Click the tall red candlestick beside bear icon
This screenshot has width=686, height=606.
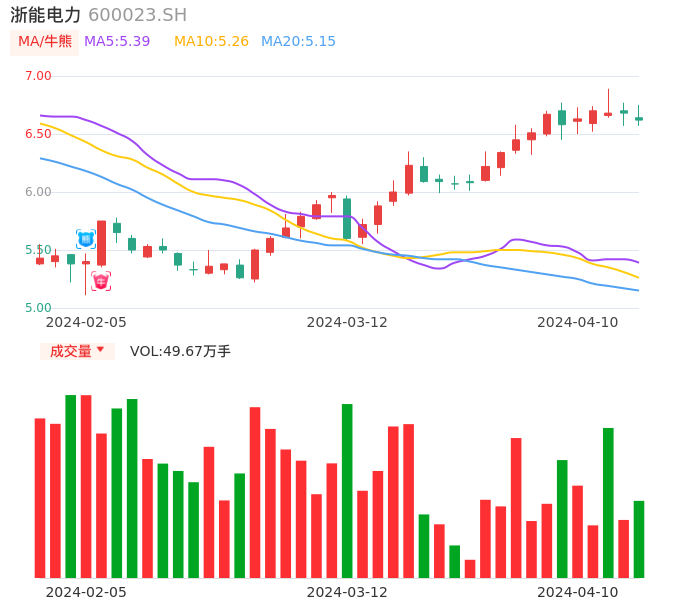pos(101,243)
